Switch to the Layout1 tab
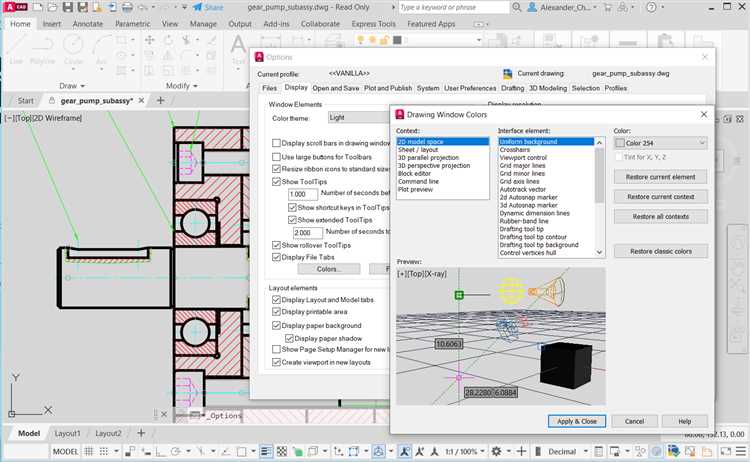Screen dimensions: 750x462 [67, 433]
